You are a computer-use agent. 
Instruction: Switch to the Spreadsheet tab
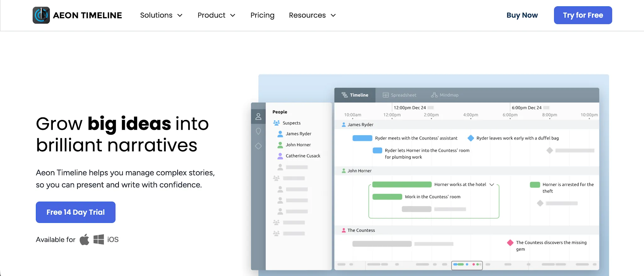[x=399, y=95]
